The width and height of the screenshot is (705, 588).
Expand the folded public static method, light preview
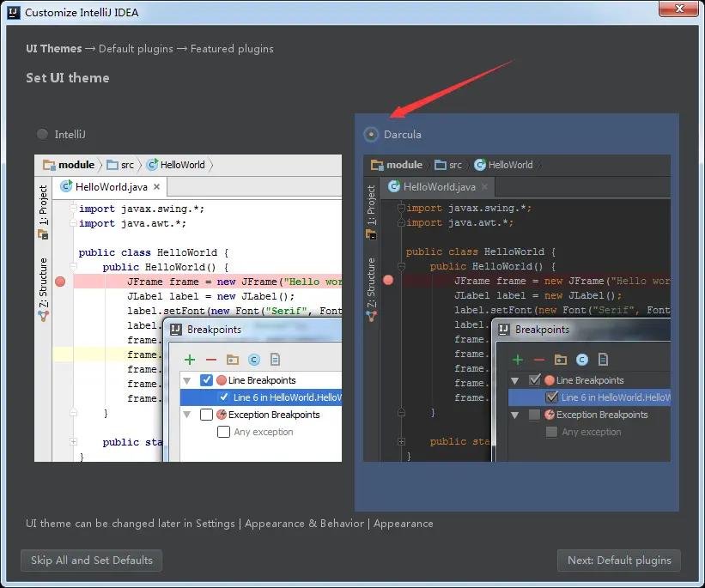(73, 442)
